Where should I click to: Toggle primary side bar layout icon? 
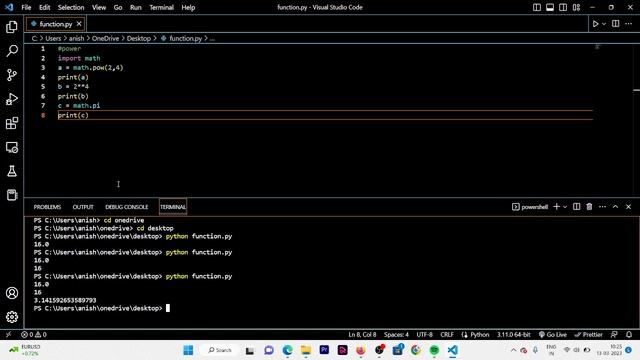537,7
